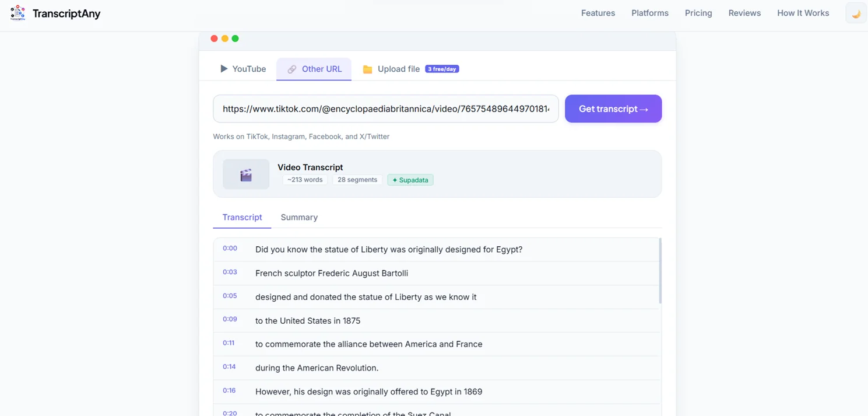The height and width of the screenshot is (416, 868).
Task: Open the Upload file tab
Action: 411,69
